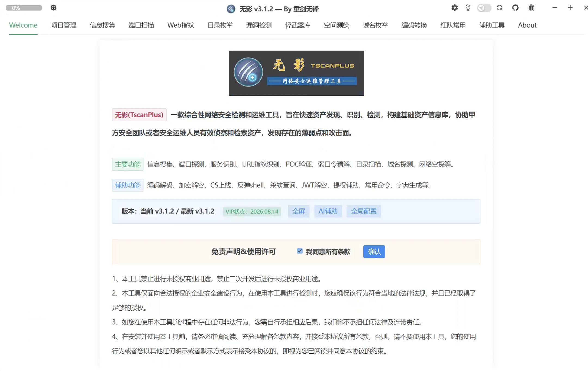Click the bug report icon
The image size is (588, 371).
point(531,8)
